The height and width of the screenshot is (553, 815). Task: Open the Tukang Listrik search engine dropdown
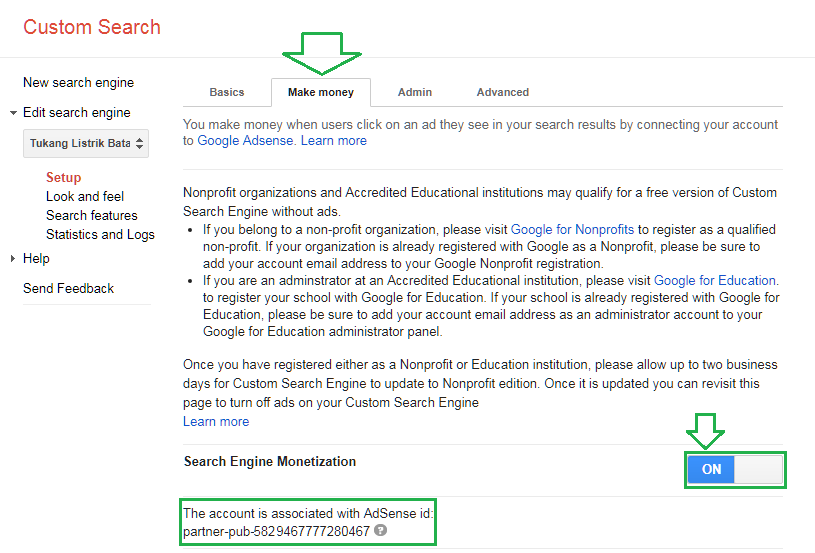86,143
